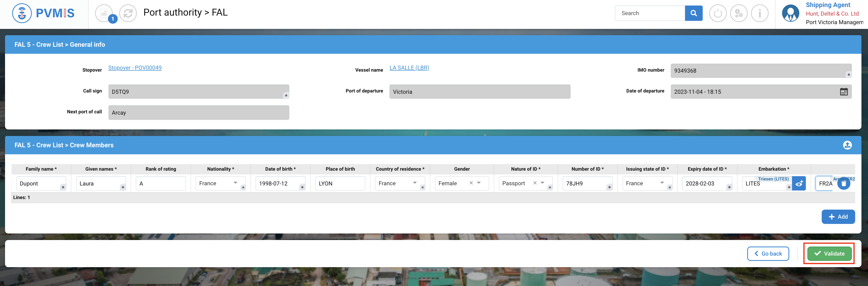This screenshot has height=286, width=868.
Task: Open the LA SALLE (LBR) vessel link
Action: click(409, 68)
